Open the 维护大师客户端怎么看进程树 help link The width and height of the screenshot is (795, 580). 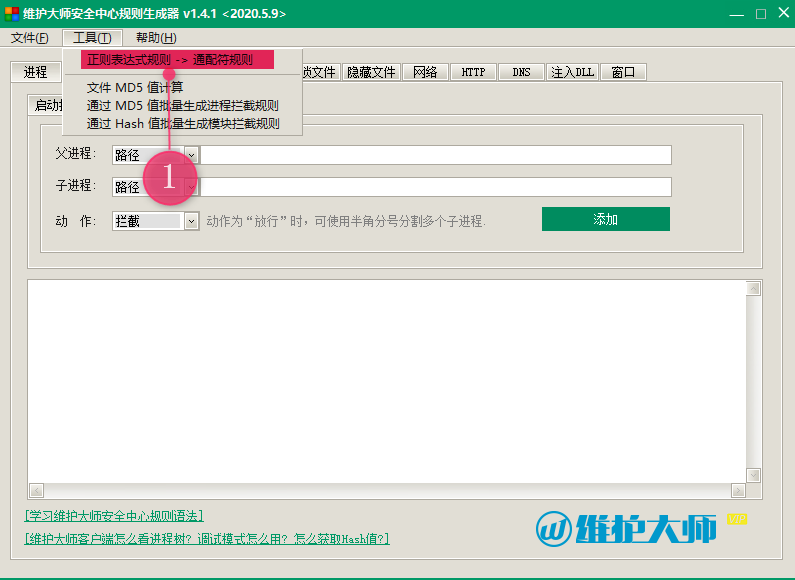point(207,538)
